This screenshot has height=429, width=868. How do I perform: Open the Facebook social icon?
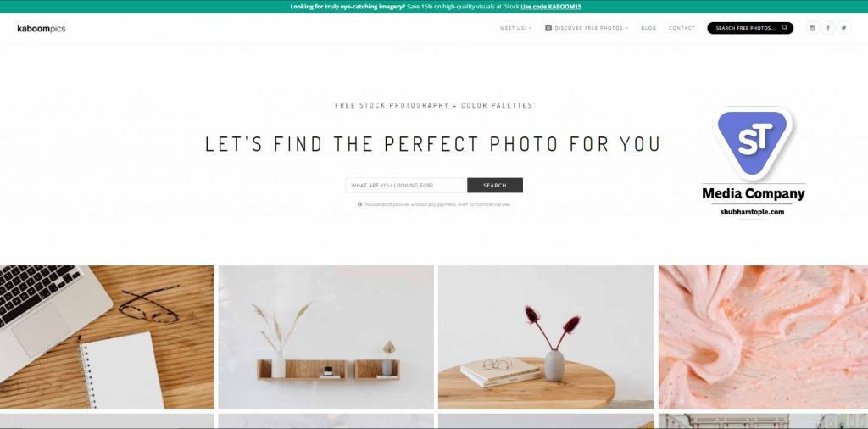click(x=828, y=28)
